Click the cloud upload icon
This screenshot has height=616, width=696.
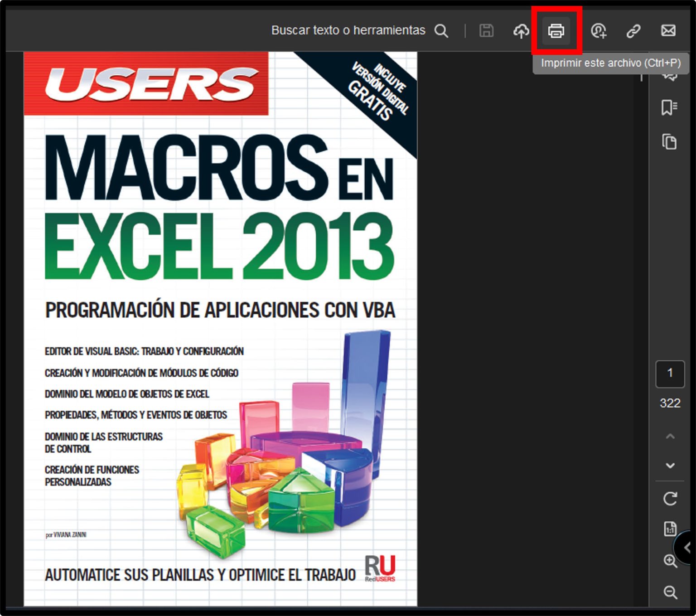pyautogui.click(x=521, y=31)
